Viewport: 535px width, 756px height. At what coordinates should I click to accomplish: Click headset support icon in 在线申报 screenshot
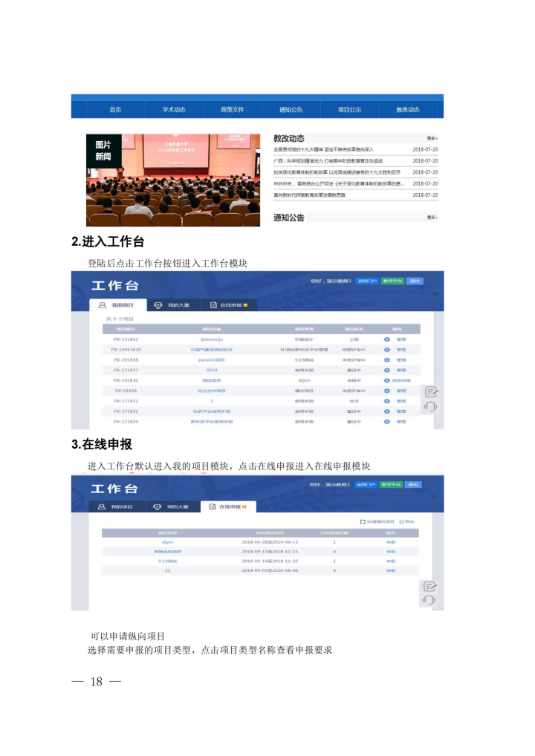point(430,600)
